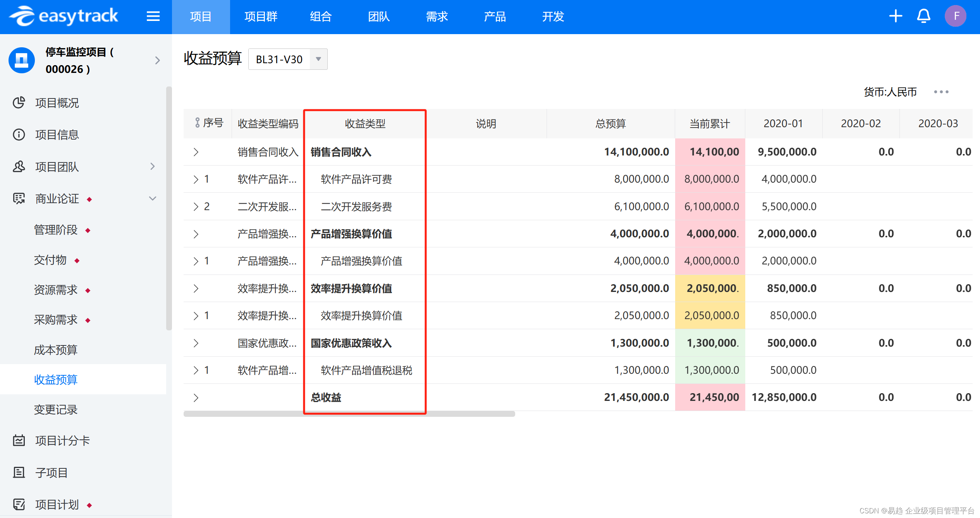The image size is (980, 518).
Task: Click the 项目信息 info icon
Action: [x=19, y=135]
